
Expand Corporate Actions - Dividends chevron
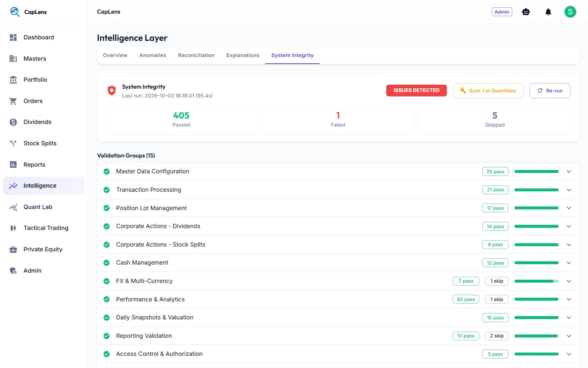[x=569, y=226]
